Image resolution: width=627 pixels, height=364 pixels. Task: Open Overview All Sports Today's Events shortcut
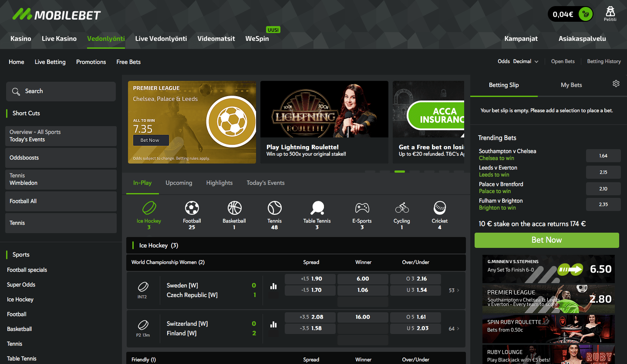61,136
